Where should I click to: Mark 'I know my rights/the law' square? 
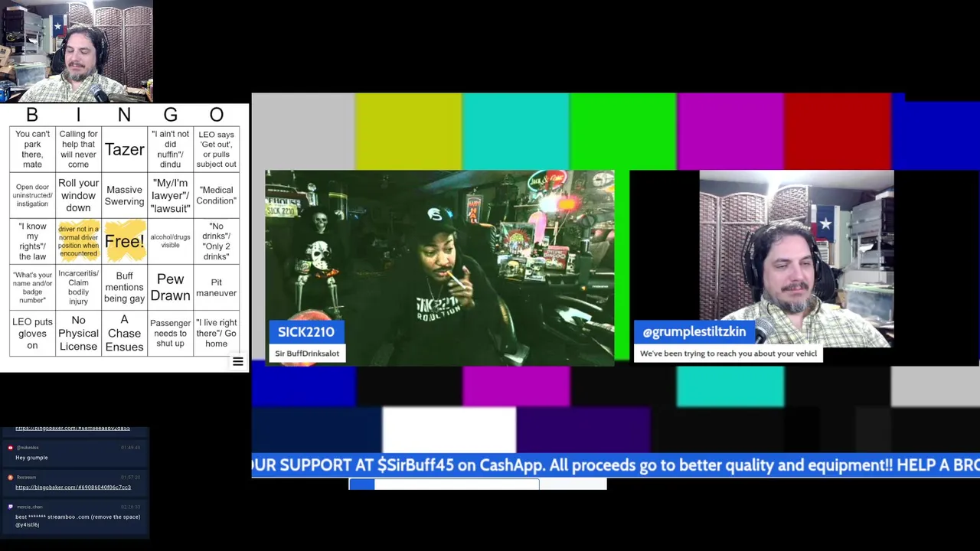point(32,241)
